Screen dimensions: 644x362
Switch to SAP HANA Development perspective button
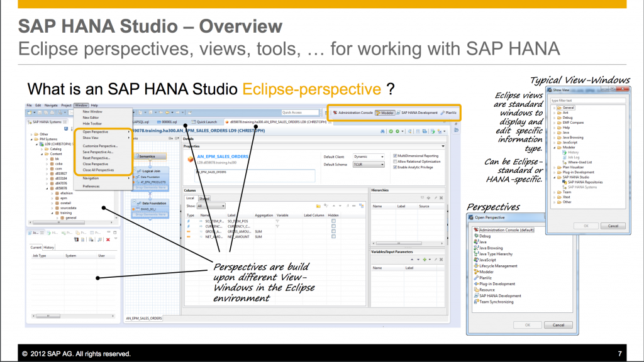(417, 112)
